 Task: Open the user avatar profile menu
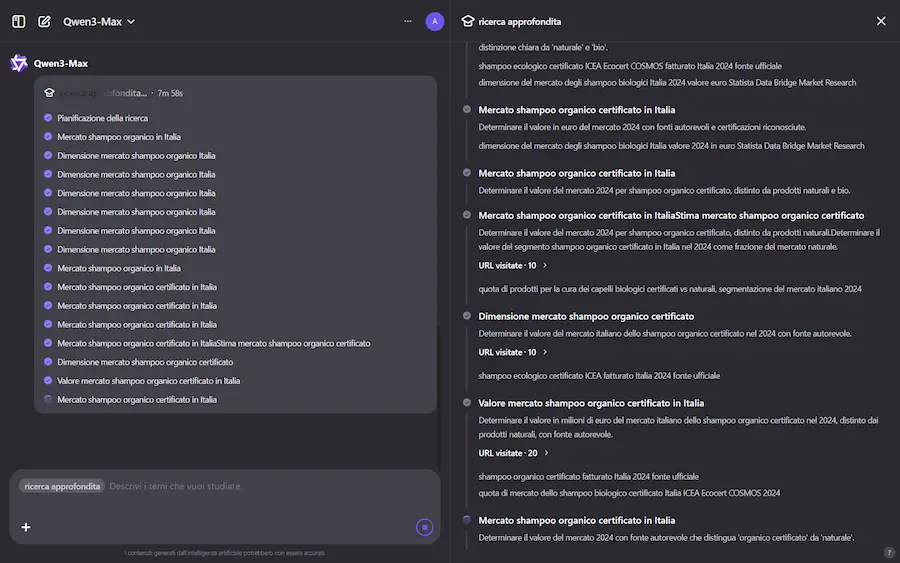[x=434, y=21]
